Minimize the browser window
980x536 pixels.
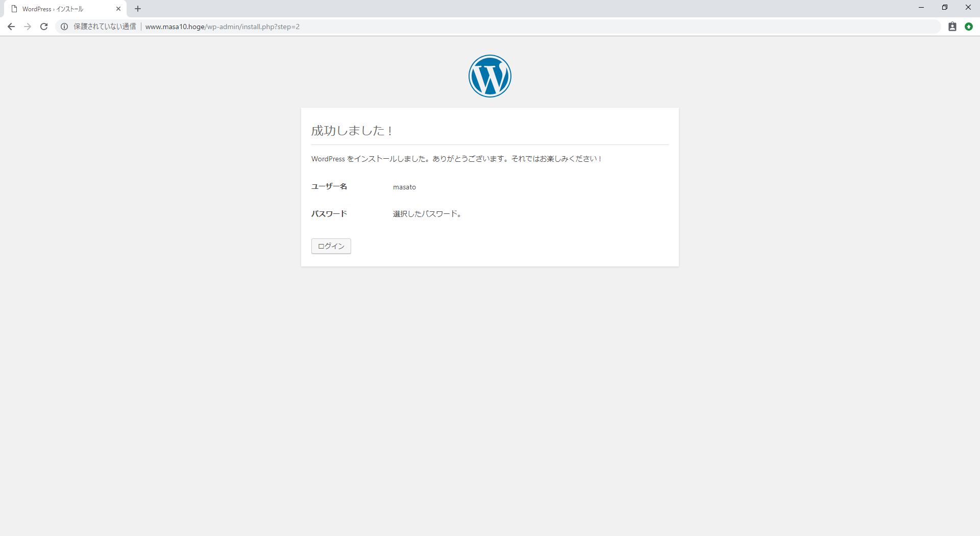921,8
